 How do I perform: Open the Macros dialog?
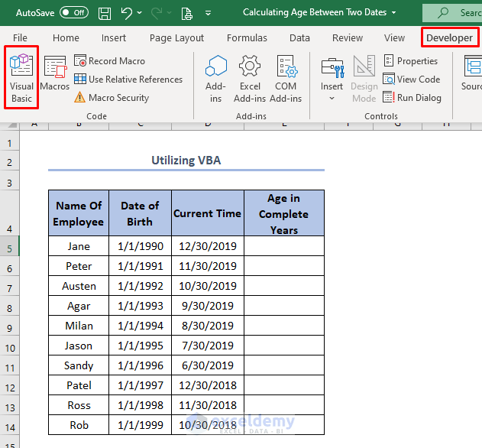[x=55, y=73]
